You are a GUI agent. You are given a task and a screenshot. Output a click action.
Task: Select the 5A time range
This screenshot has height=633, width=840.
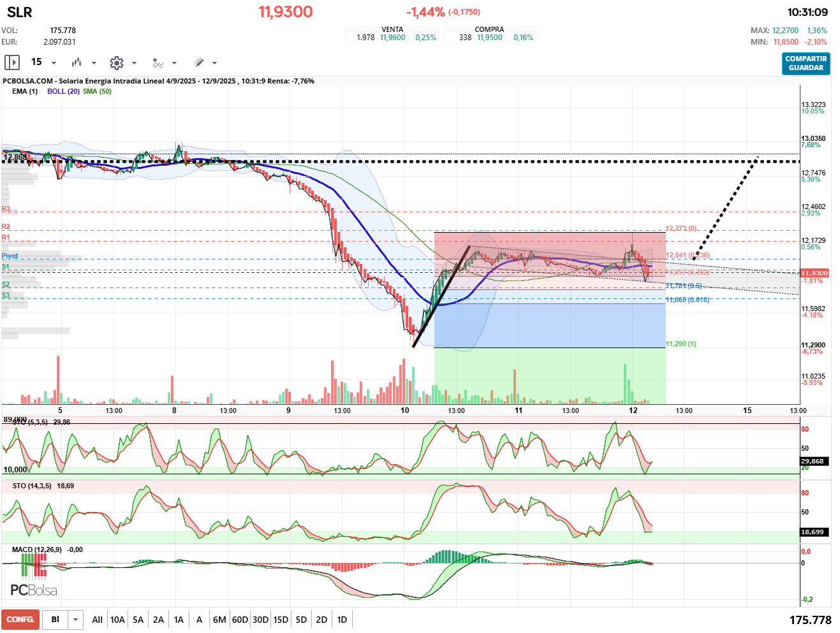(138, 620)
